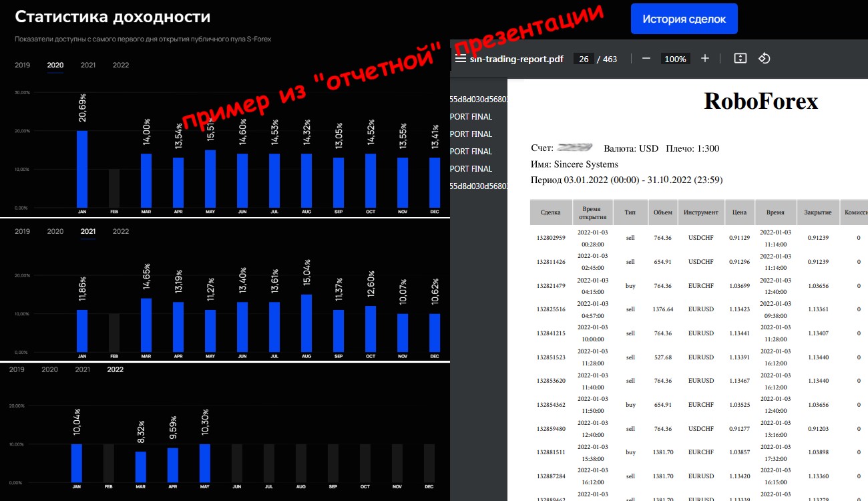The image size is (868, 501).
Task: Click the zoom out minus icon
Action: (x=646, y=59)
